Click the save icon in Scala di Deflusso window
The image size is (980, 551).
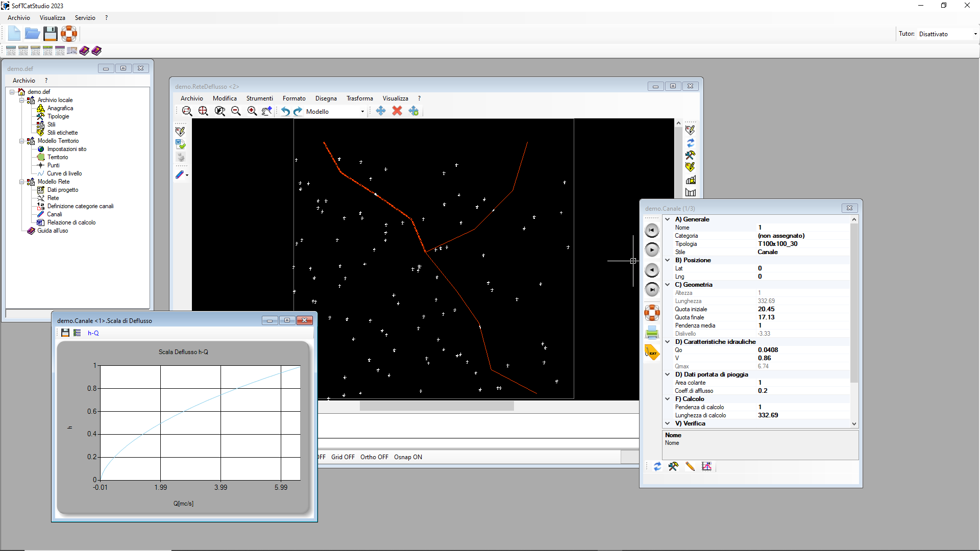coord(65,333)
